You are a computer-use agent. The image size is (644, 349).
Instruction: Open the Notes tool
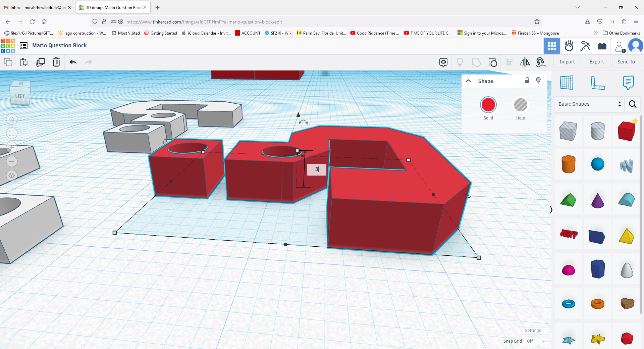pyautogui.click(x=628, y=83)
